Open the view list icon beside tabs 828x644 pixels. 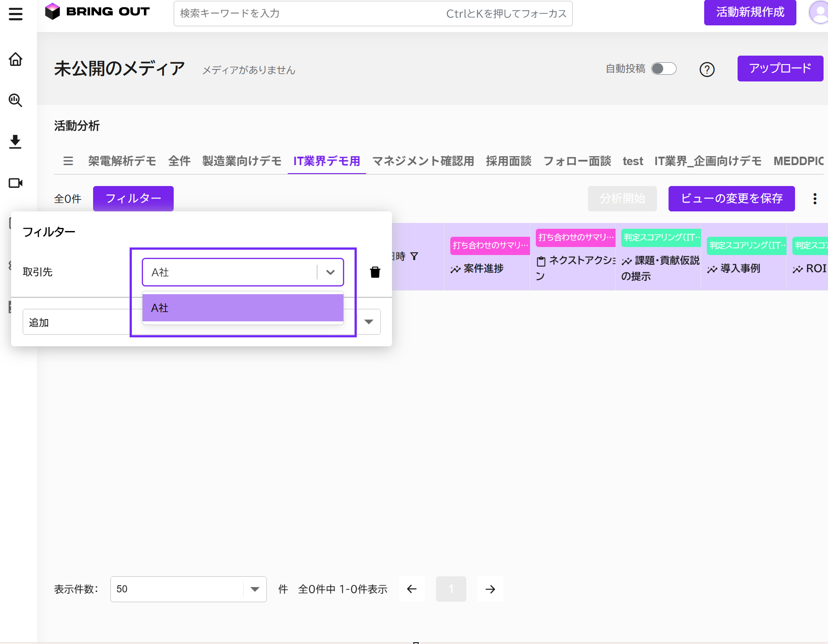point(68,161)
